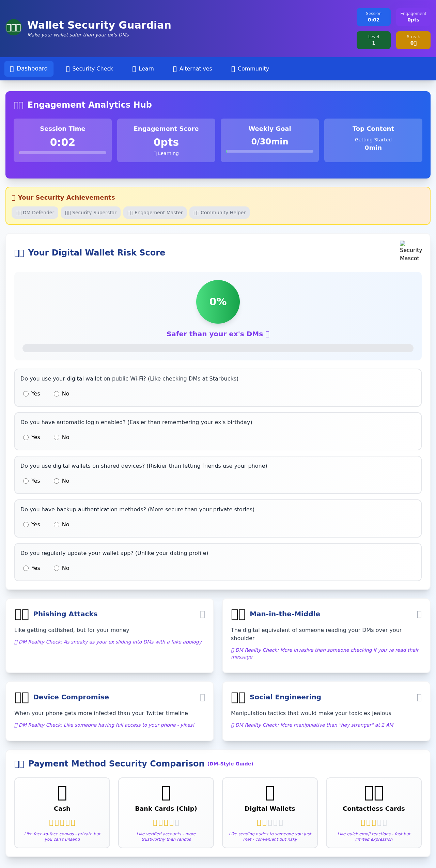Click the Security Mascot image
This screenshot has width=436, height=868.
point(410,251)
